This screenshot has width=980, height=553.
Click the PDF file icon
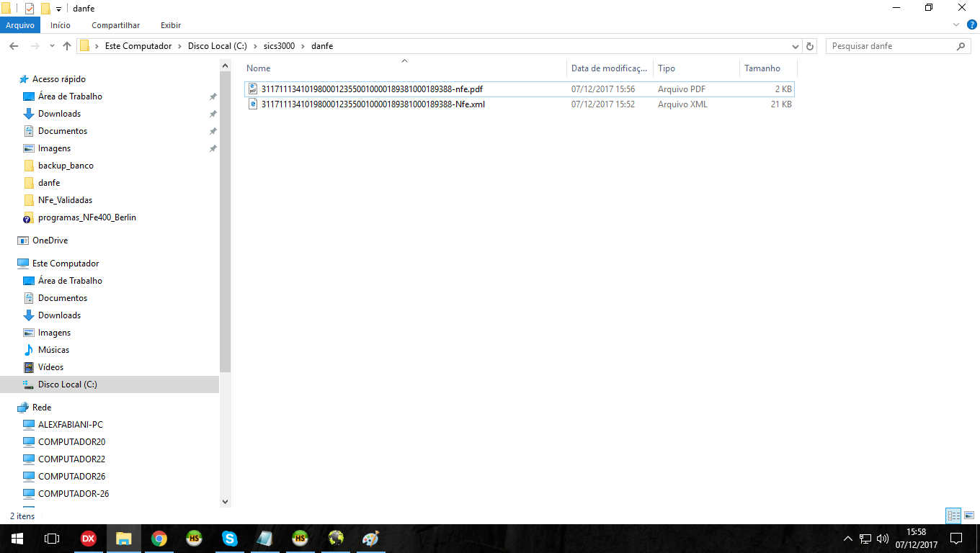pyautogui.click(x=253, y=89)
